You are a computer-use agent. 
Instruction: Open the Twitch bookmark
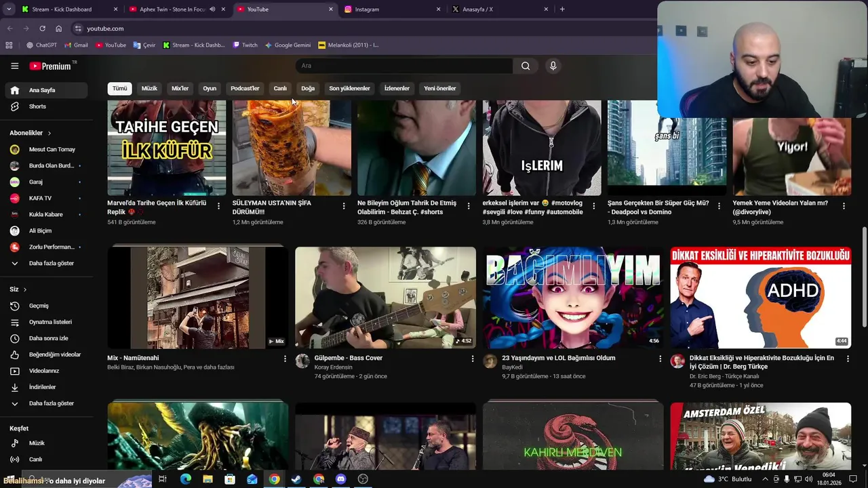[245, 45]
